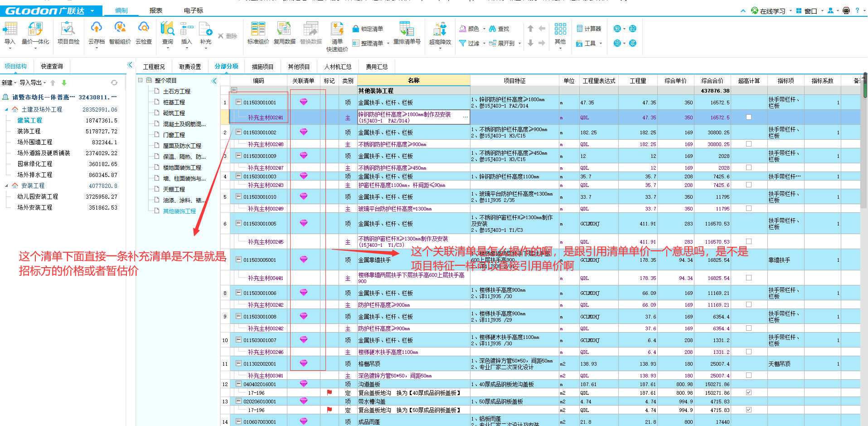Tick checkbox in row 补充主材003@1

tap(749, 375)
